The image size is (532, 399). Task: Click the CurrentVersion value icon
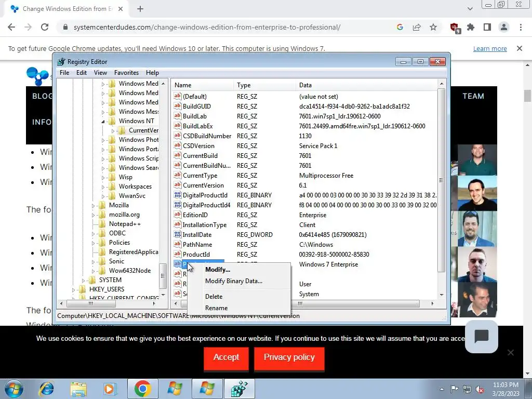point(178,185)
